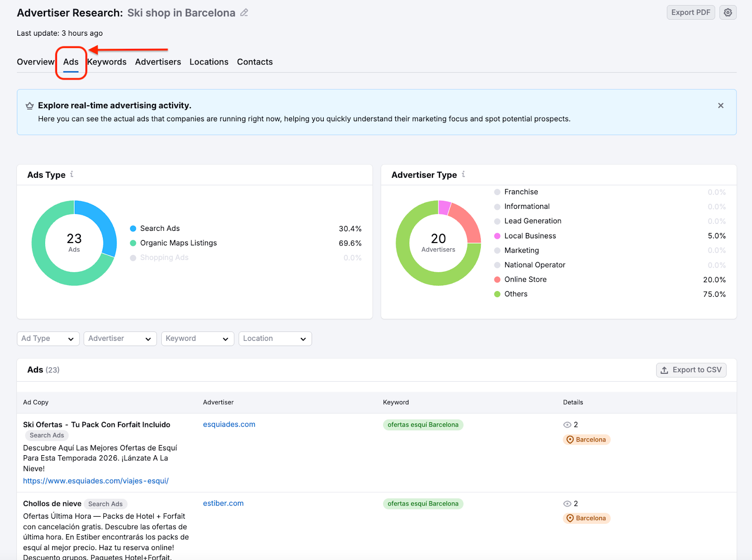Click the eye icon next to esquiades.com ad details
This screenshot has width=752, height=560.
[567, 425]
